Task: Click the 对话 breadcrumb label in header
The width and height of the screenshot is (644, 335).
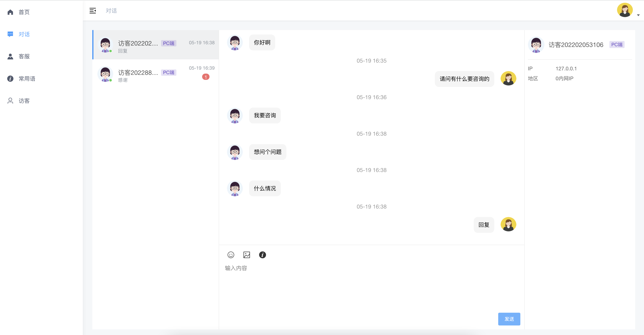Action: pos(111,11)
